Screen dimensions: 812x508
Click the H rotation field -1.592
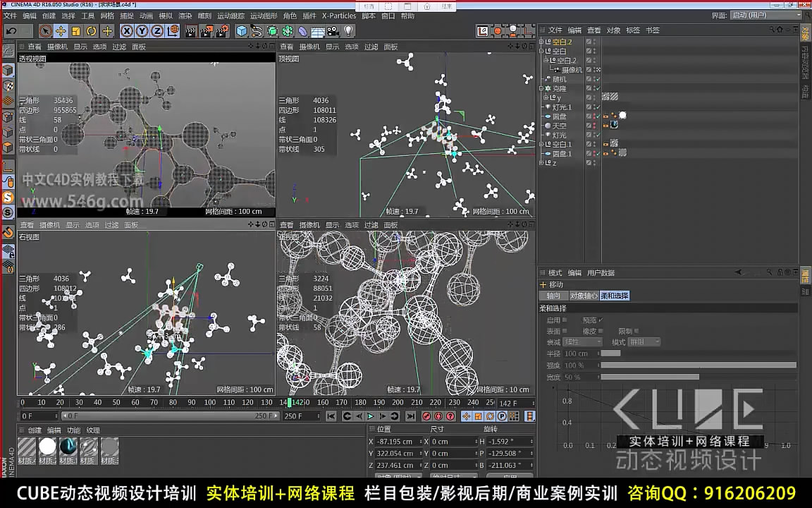(x=510, y=442)
